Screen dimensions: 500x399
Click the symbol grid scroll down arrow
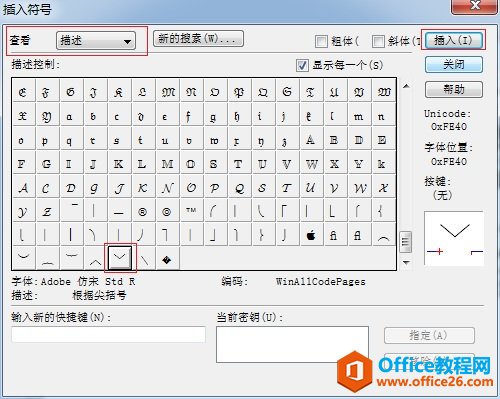tap(406, 263)
